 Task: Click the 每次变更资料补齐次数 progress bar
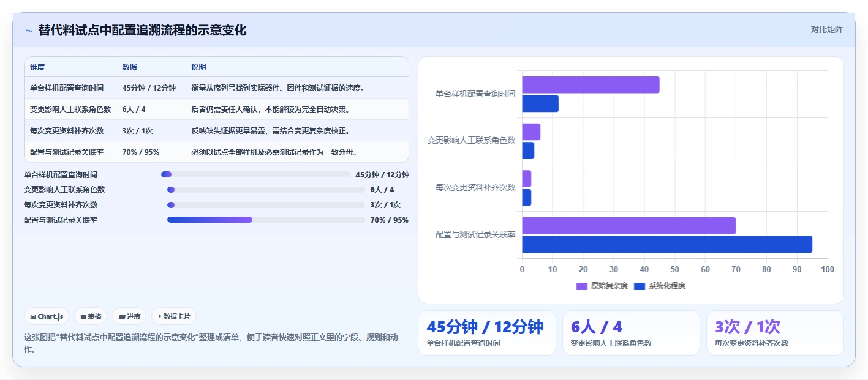click(x=266, y=205)
